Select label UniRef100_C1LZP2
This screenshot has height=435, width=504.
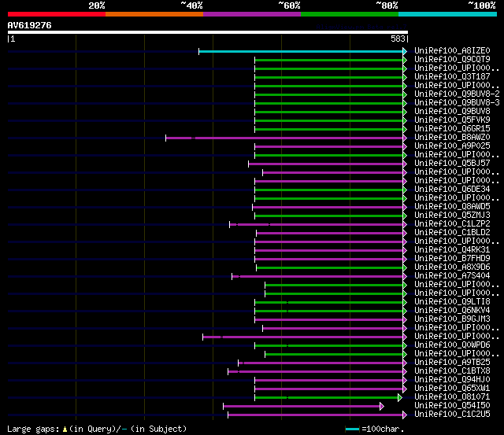point(452,224)
